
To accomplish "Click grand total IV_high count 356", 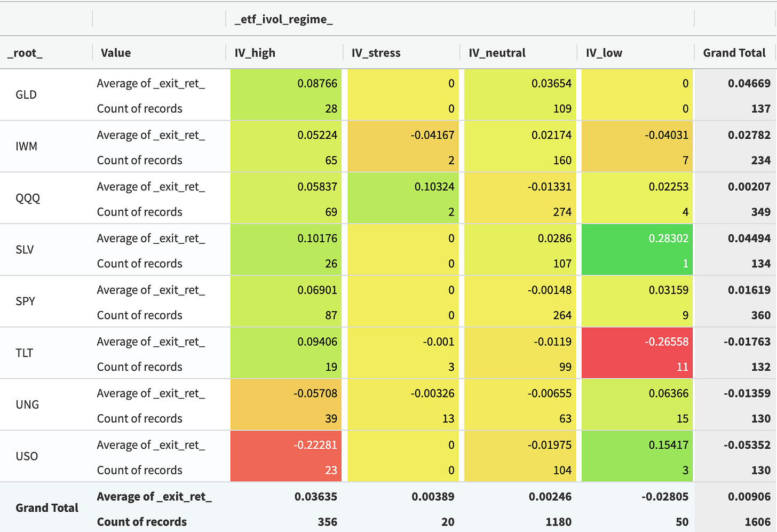I will click(x=328, y=522).
